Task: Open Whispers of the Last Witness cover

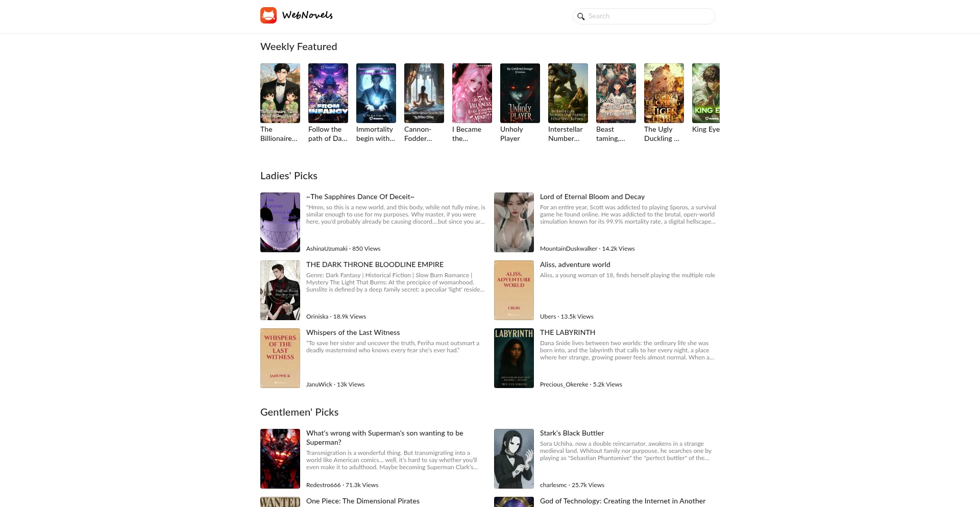Action: (x=280, y=358)
